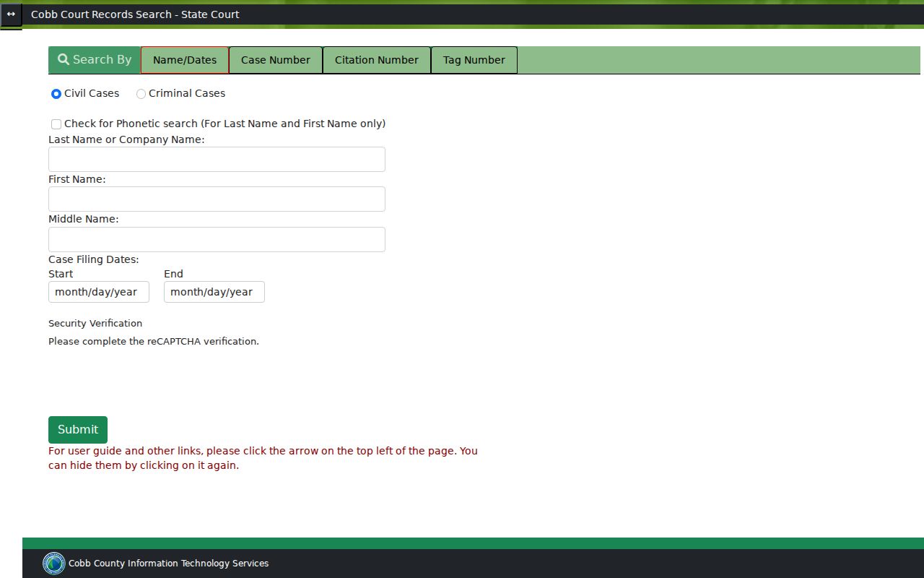
Task: Select the Civil Cases radio button
Action: pos(56,94)
